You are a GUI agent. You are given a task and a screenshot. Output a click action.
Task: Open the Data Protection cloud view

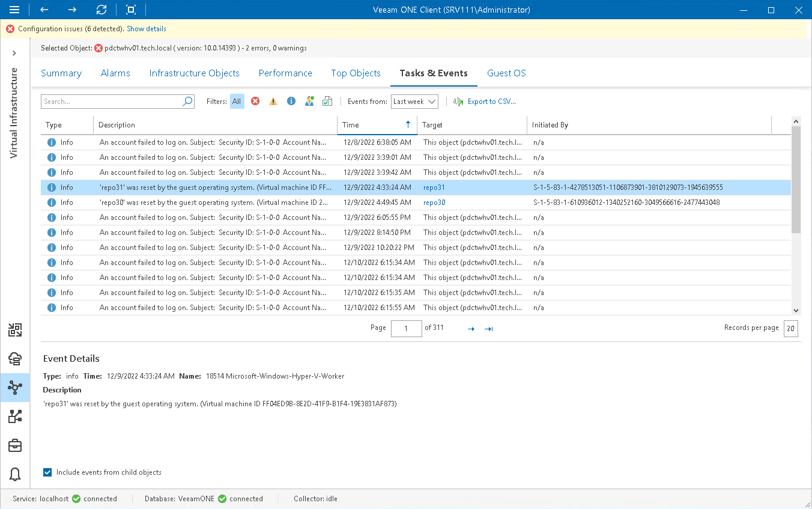[x=15, y=359]
